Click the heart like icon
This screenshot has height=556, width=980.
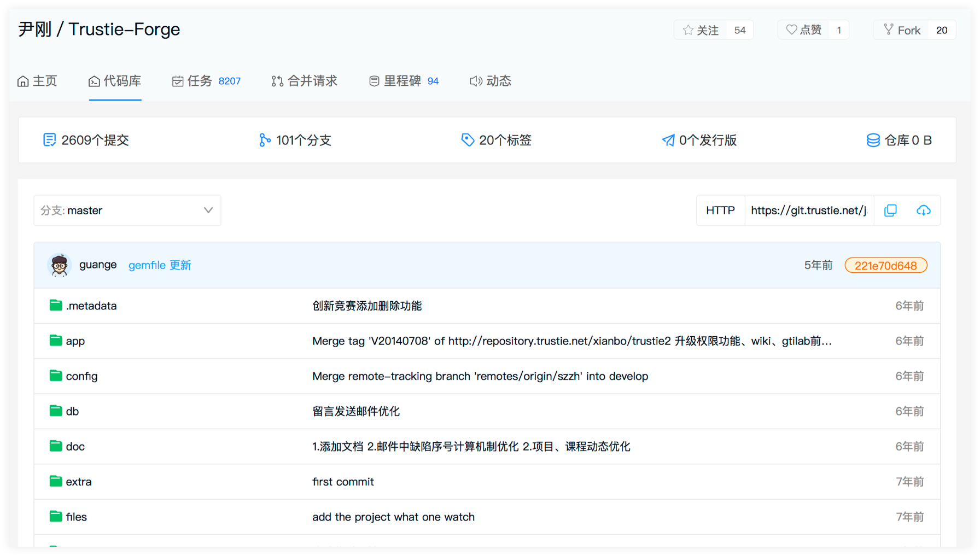tap(791, 30)
